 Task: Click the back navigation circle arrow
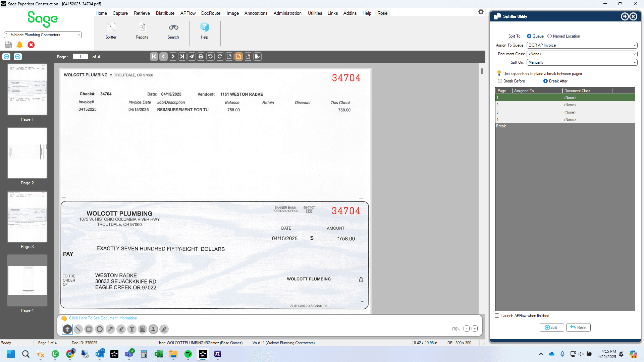point(6,57)
